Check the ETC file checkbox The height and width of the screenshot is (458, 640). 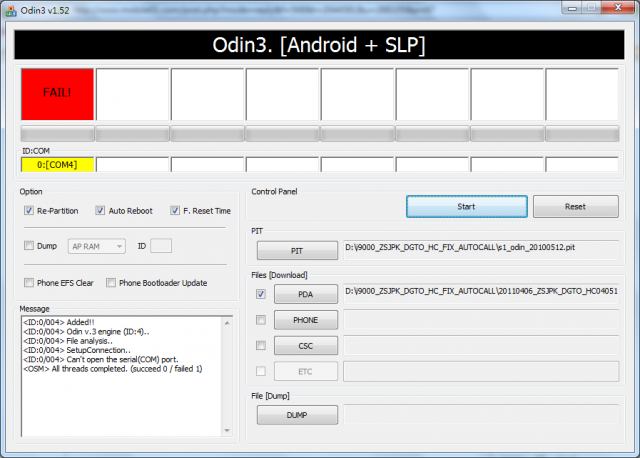point(261,371)
